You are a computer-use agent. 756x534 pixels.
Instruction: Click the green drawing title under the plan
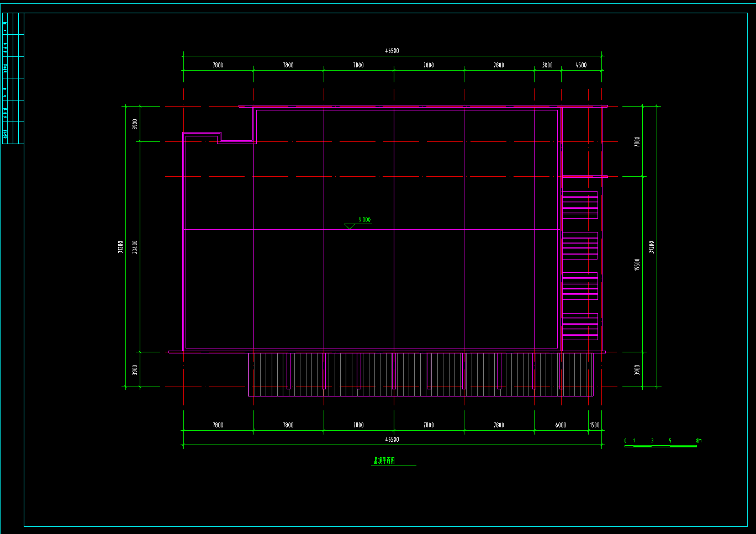pos(384,461)
